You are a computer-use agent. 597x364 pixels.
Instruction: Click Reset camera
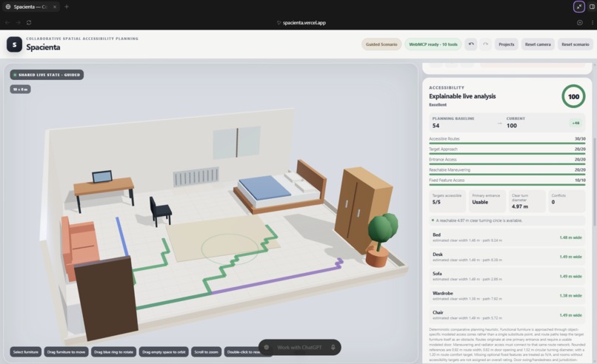pyautogui.click(x=538, y=44)
